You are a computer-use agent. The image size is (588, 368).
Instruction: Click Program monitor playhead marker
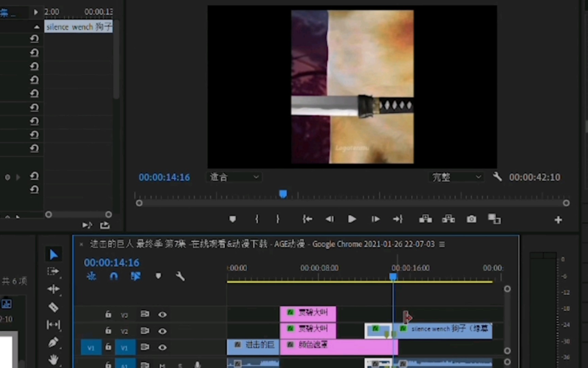click(x=283, y=194)
